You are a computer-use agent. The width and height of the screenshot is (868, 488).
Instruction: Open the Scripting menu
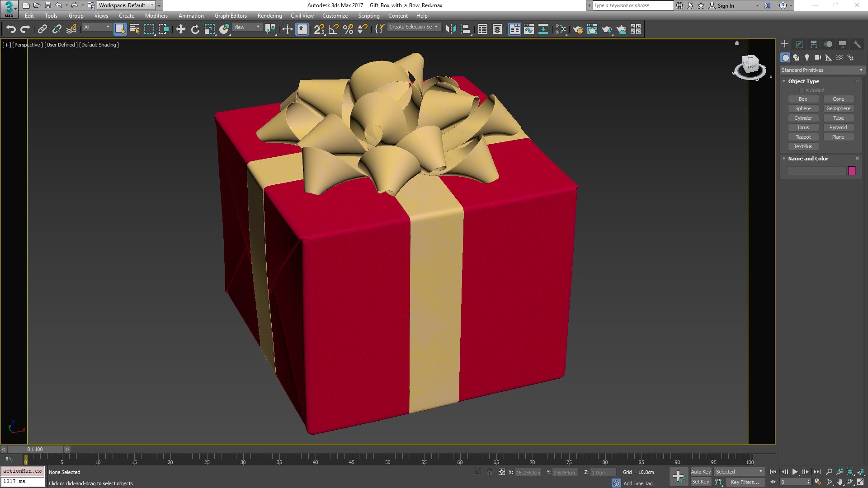(369, 16)
